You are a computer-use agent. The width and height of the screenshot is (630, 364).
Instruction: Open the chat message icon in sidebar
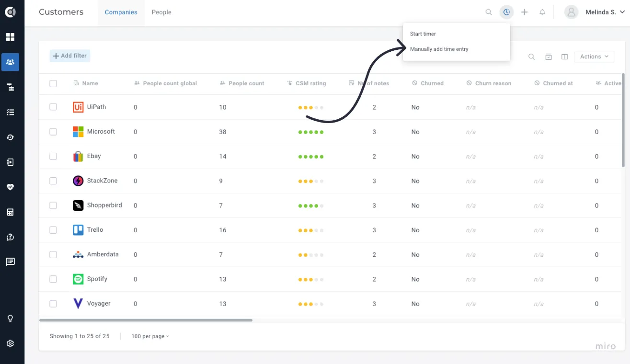coord(10,262)
